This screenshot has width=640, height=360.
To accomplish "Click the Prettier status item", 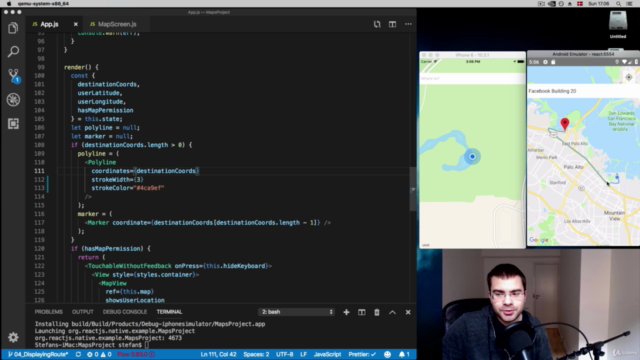I will 362,354.
